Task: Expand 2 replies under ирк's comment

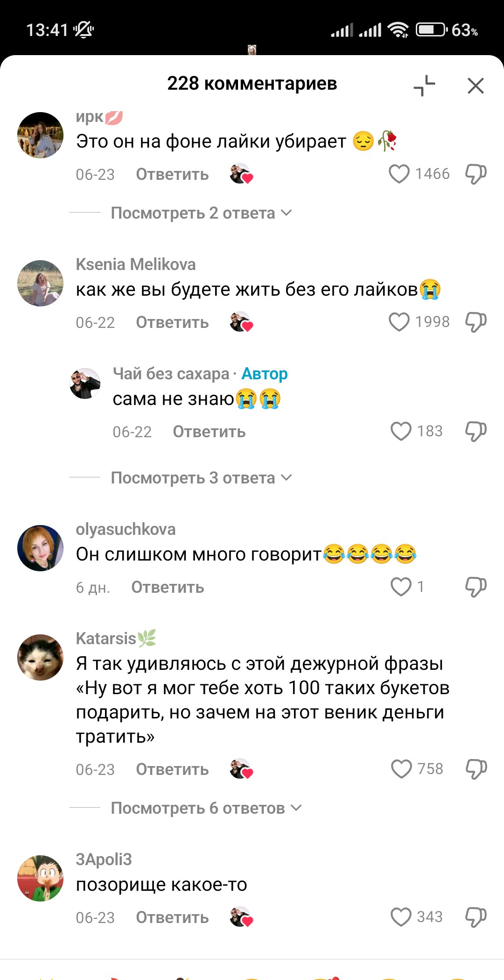Action: click(201, 213)
